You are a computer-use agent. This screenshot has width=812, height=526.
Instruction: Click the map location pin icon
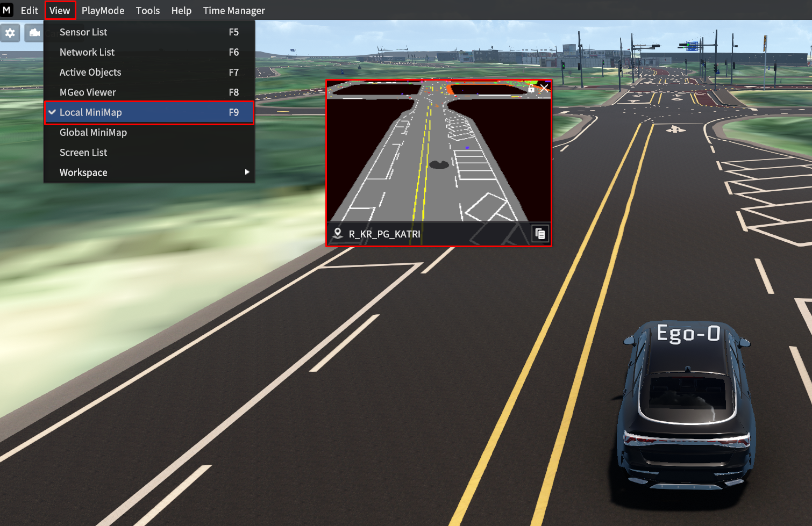pos(338,234)
